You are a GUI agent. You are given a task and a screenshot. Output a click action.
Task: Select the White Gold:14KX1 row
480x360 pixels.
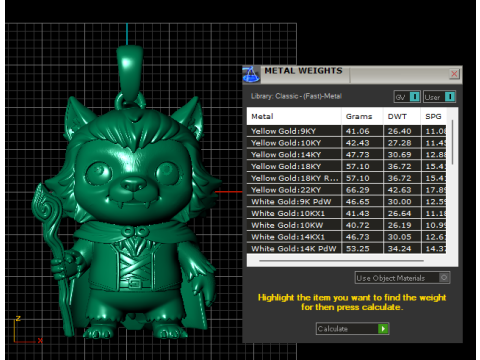coord(346,237)
